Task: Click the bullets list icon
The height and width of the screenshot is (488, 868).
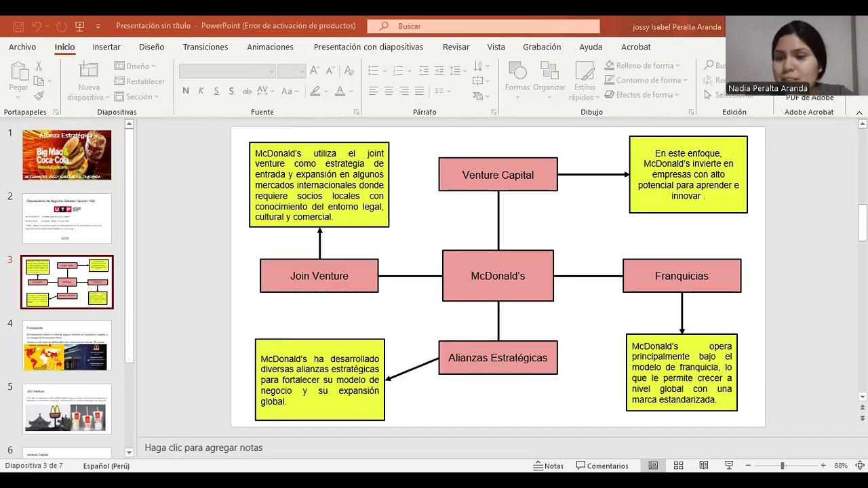Action: coord(374,70)
